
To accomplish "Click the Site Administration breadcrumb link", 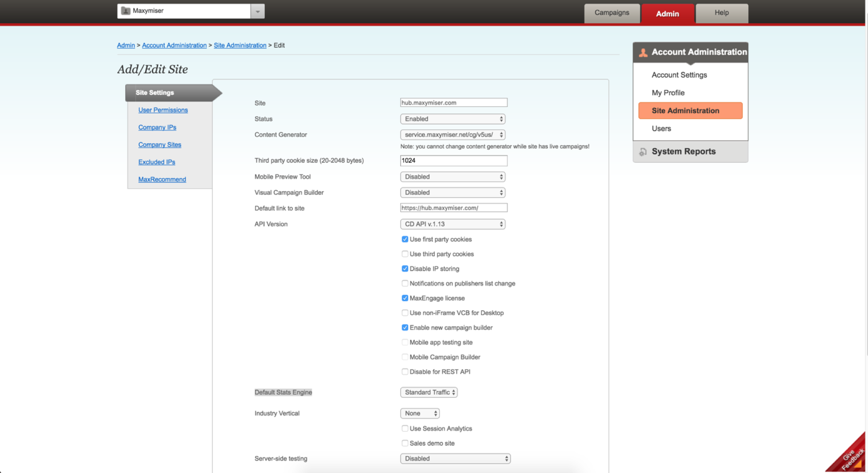I will click(x=240, y=45).
